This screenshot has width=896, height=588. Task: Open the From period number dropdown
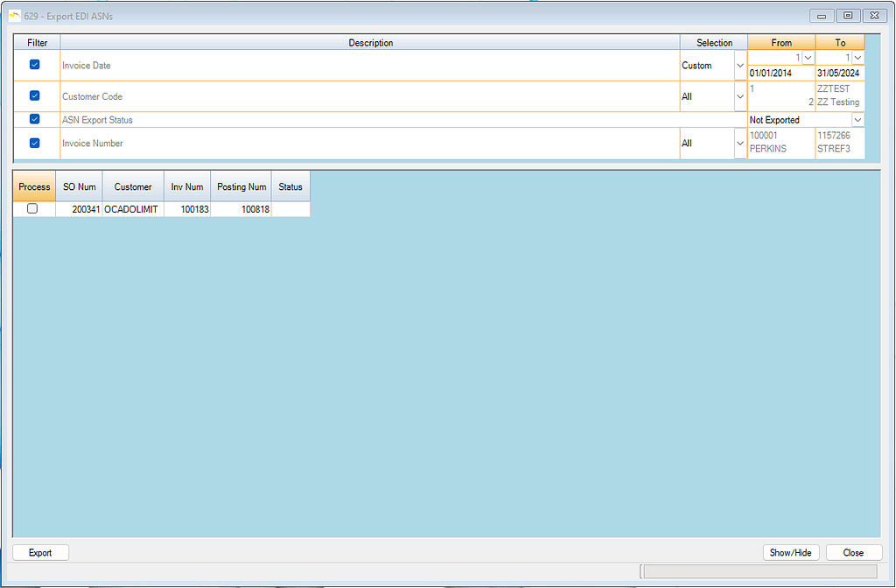808,58
